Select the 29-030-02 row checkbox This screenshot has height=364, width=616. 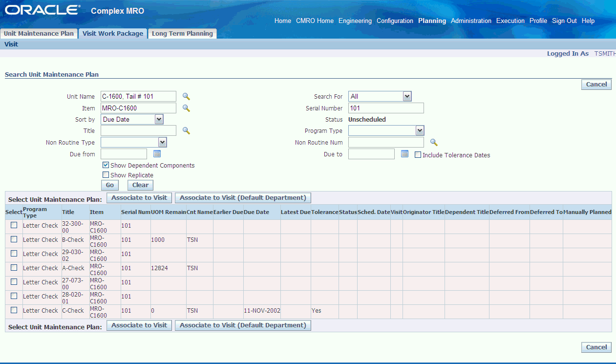[14, 254]
